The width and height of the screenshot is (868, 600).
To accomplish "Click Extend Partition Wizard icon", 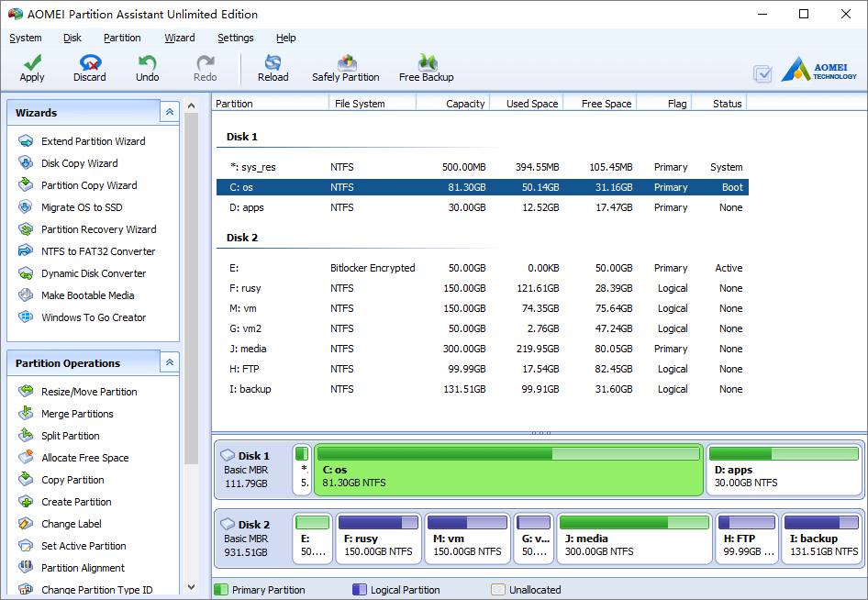I will (26, 141).
